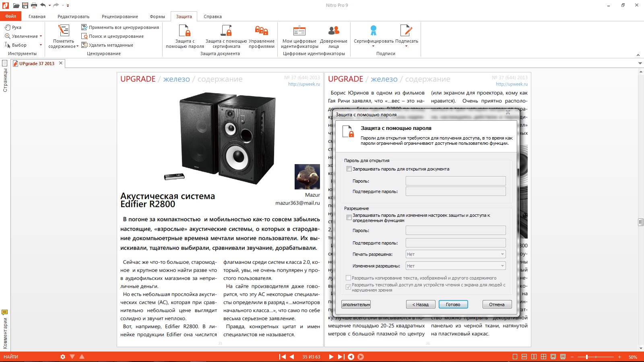Open Управление профилями
The width and height of the screenshot is (644, 362).
[x=262, y=36]
